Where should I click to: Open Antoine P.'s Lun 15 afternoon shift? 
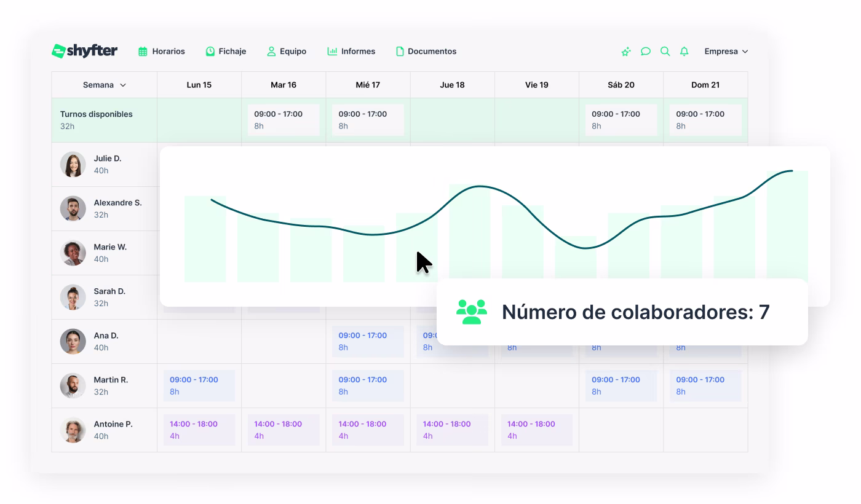pyautogui.click(x=199, y=430)
